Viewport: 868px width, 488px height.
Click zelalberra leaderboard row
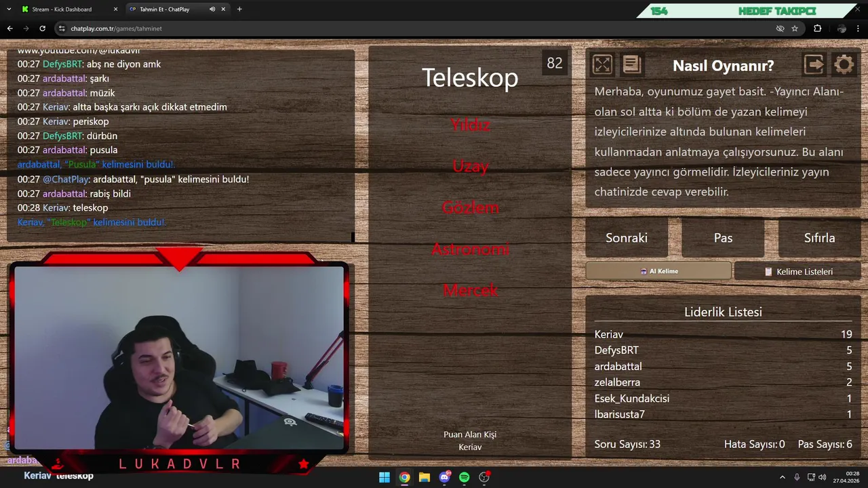(x=723, y=382)
